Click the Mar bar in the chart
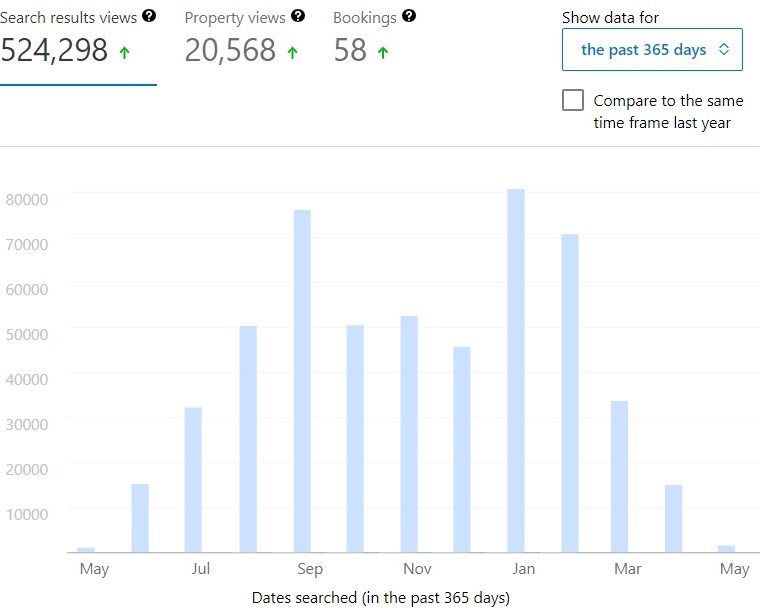 pyautogui.click(x=620, y=476)
